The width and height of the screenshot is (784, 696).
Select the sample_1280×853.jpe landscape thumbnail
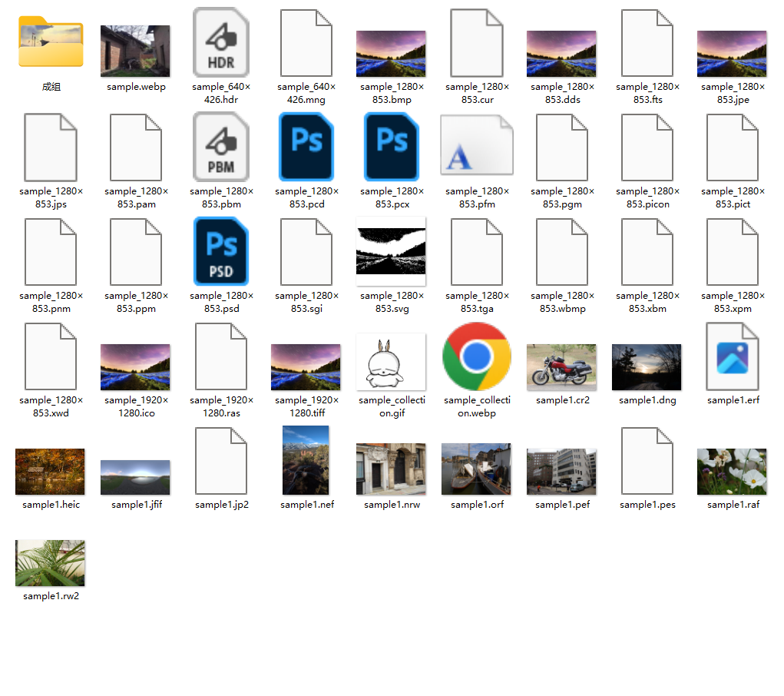pos(732,54)
